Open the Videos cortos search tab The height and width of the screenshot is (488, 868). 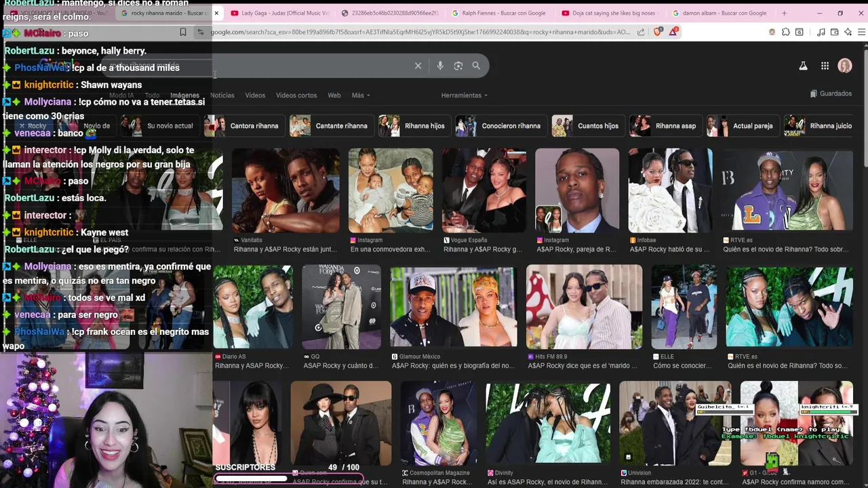pyautogui.click(x=296, y=96)
